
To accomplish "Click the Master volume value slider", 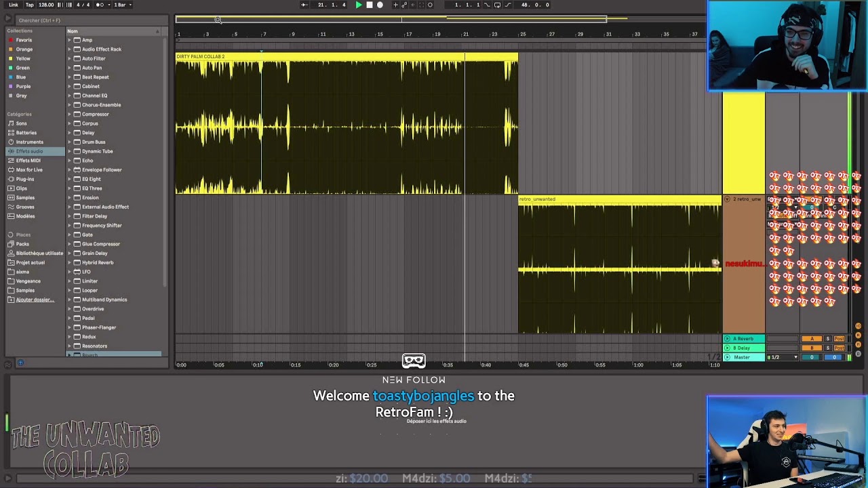I will [812, 357].
